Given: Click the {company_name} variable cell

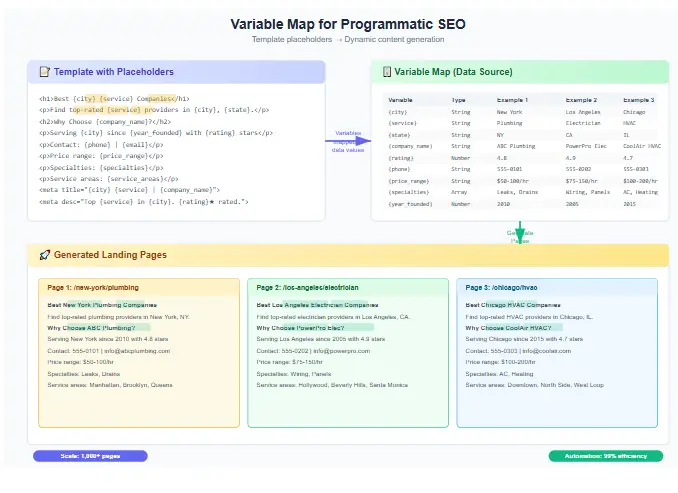Looking at the screenshot, I should click(x=410, y=146).
